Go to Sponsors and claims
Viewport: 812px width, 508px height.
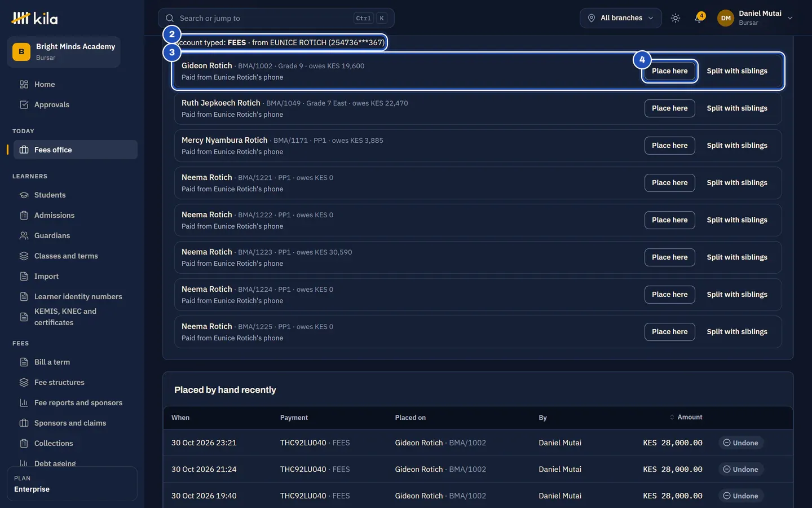[x=76, y=423]
